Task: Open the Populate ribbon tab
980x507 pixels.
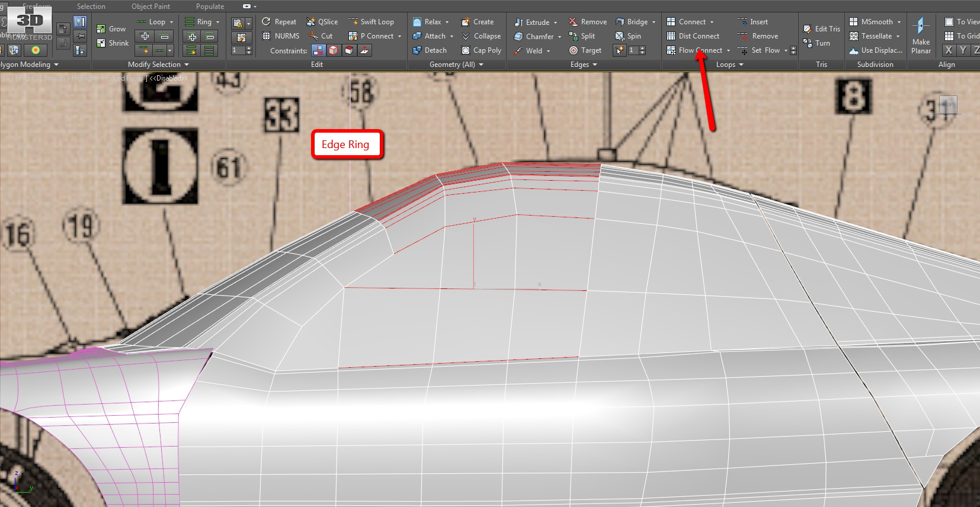Action: [210, 6]
